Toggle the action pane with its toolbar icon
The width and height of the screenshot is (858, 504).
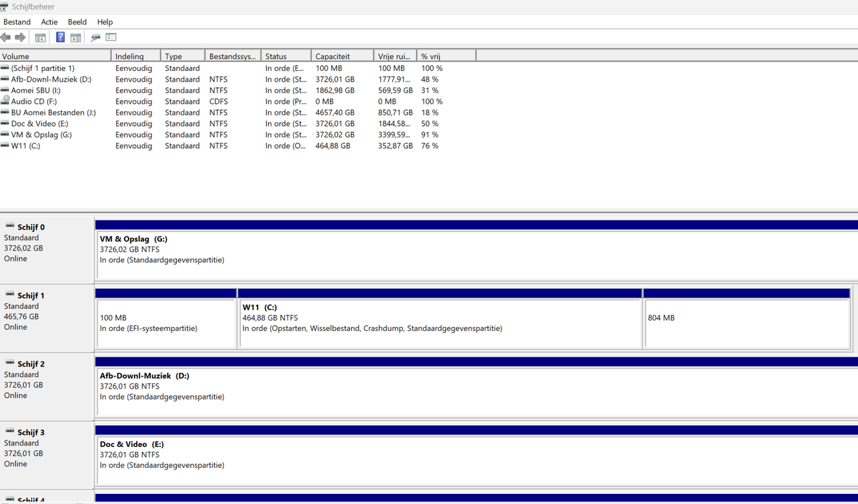[x=76, y=38]
